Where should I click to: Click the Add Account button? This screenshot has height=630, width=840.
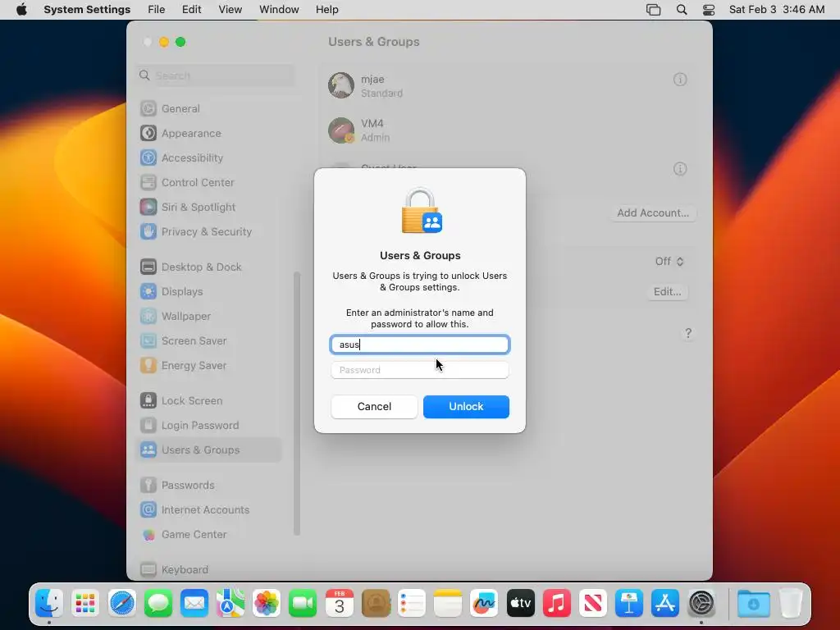click(653, 213)
